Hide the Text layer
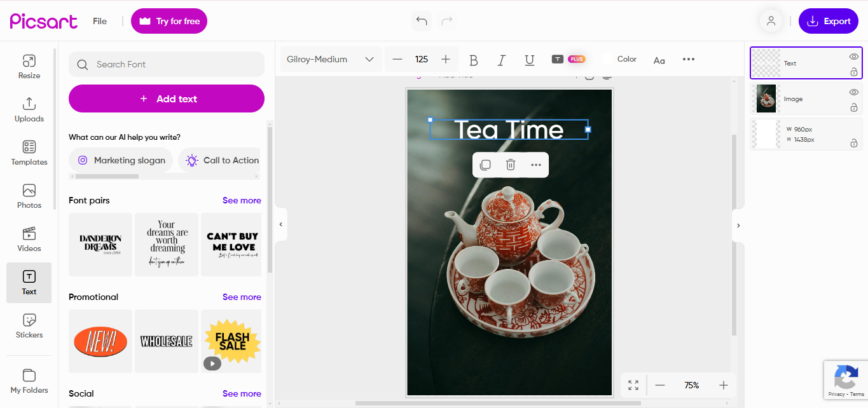Viewport: 868px width, 408px height. click(x=854, y=57)
